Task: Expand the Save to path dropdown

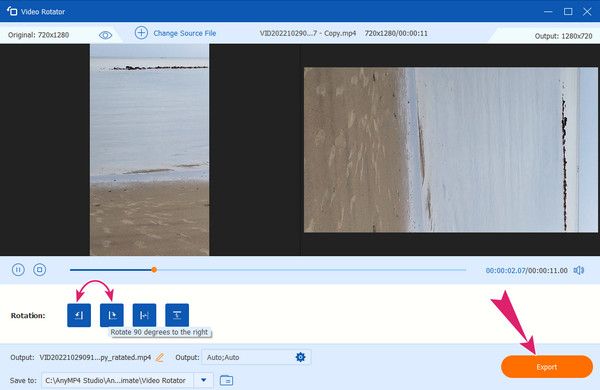Action: click(204, 380)
